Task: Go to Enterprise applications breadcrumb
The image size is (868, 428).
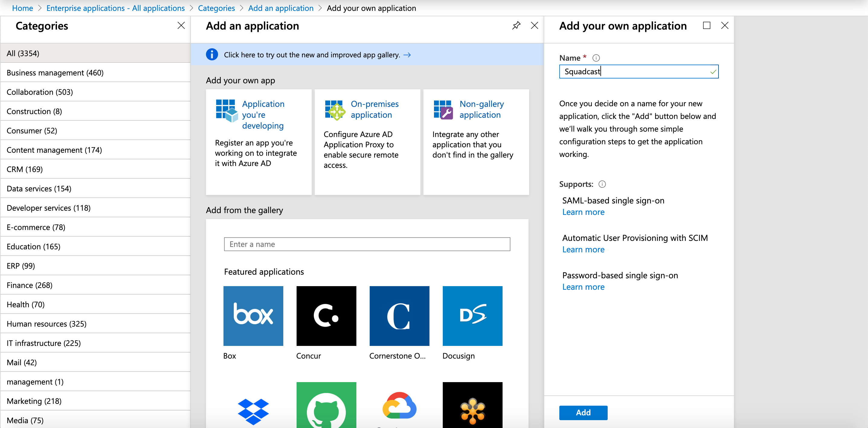Action: coord(115,8)
